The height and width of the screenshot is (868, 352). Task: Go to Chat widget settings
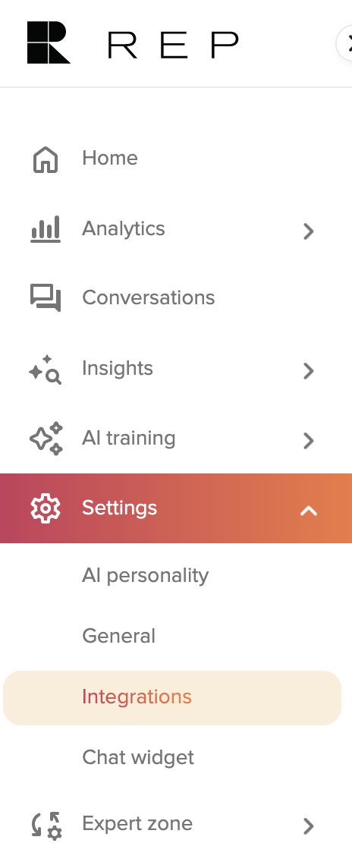coord(138,757)
